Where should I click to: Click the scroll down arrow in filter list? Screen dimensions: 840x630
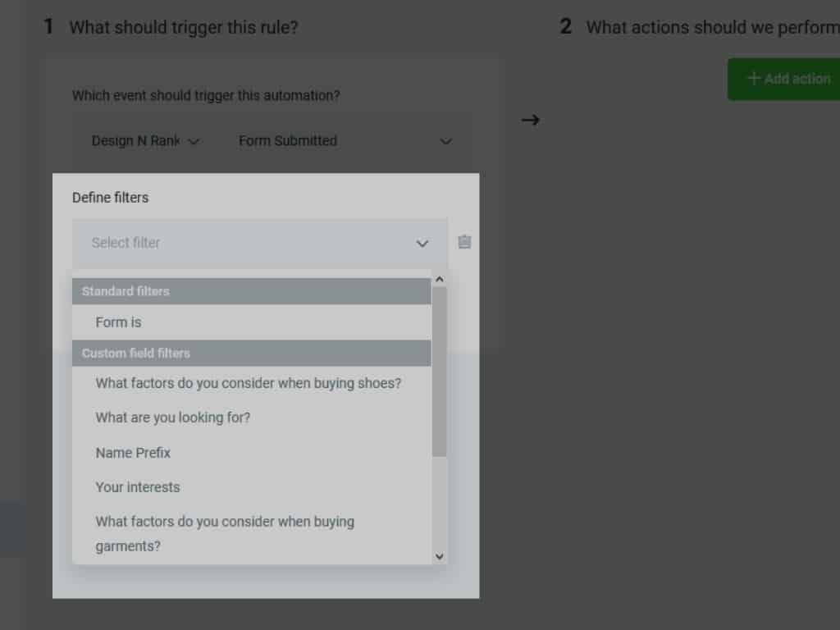point(439,556)
